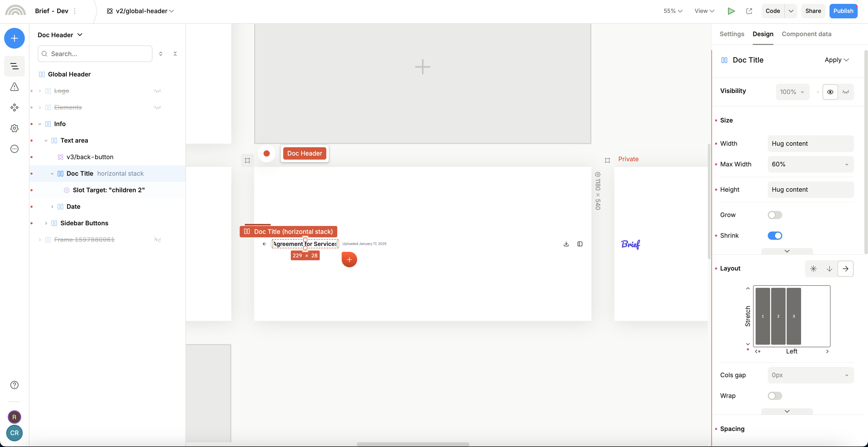Image resolution: width=868 pixels, height=447 pixels.
Task: Click the Share button
Action: coord(813,11)
